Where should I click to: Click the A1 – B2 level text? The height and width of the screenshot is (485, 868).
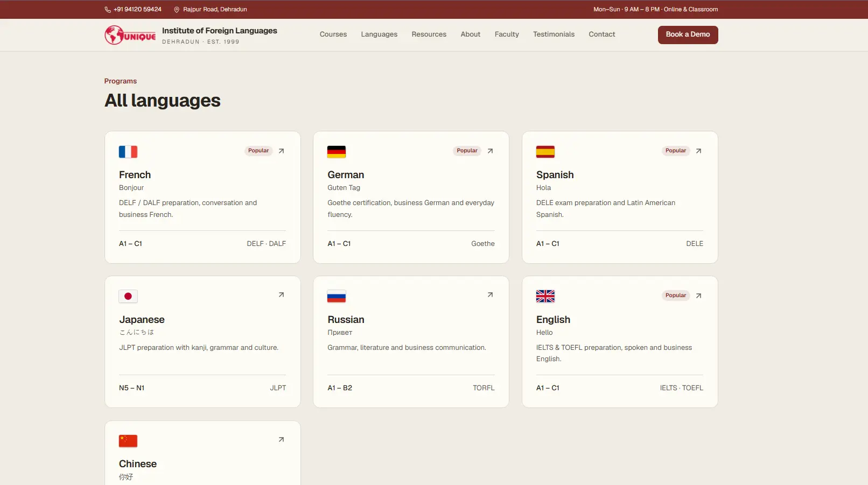(340, 388)
